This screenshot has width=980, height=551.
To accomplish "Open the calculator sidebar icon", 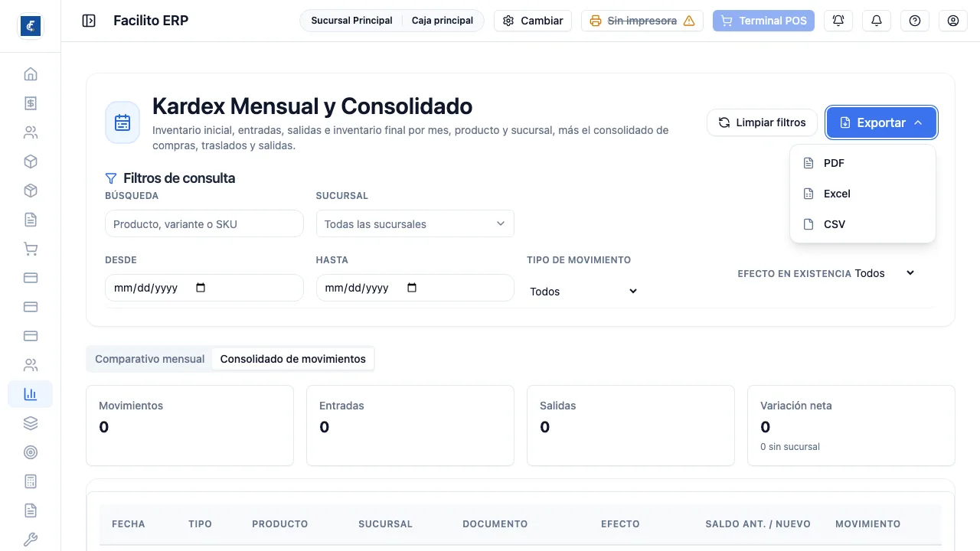I will 31,481.
